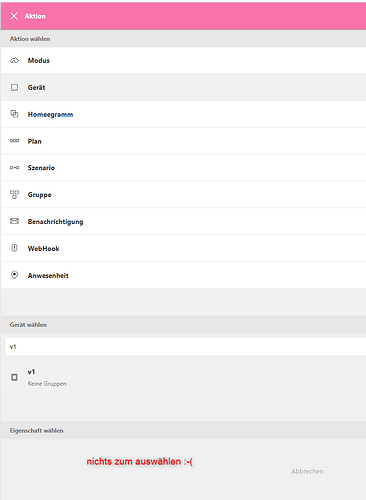
Task: Click the Benachrichtigung envelope icon
Action: 14,221
